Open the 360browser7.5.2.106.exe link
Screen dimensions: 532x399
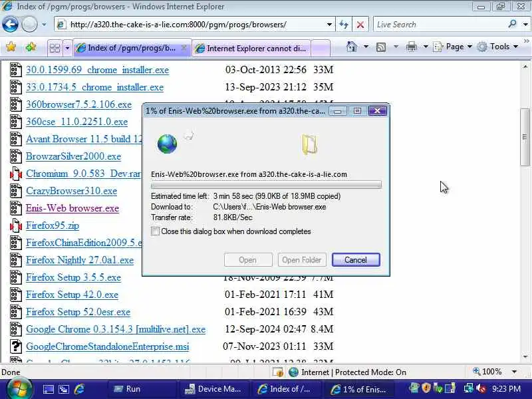(x=78, y=104)
